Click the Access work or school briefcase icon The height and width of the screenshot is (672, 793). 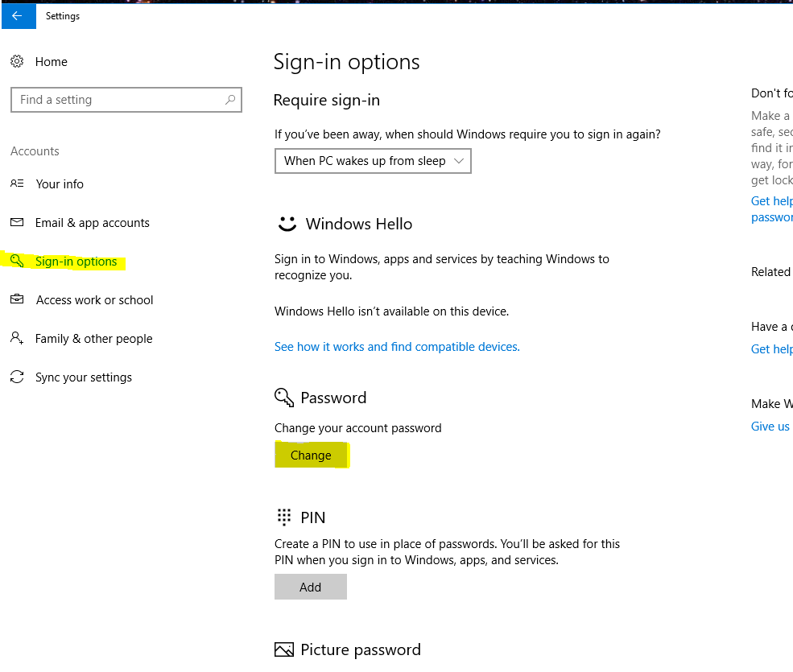(17, 300)
